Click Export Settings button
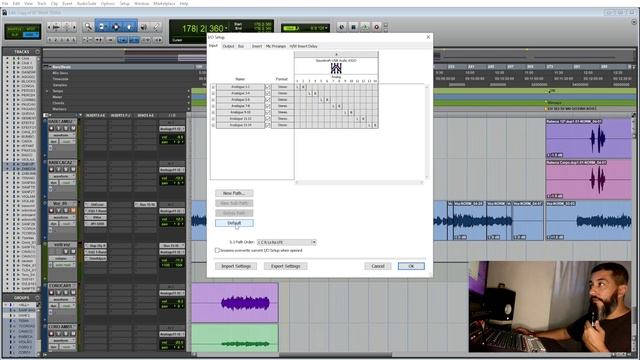Screen dimensions: 640x360 click(286, 266)
